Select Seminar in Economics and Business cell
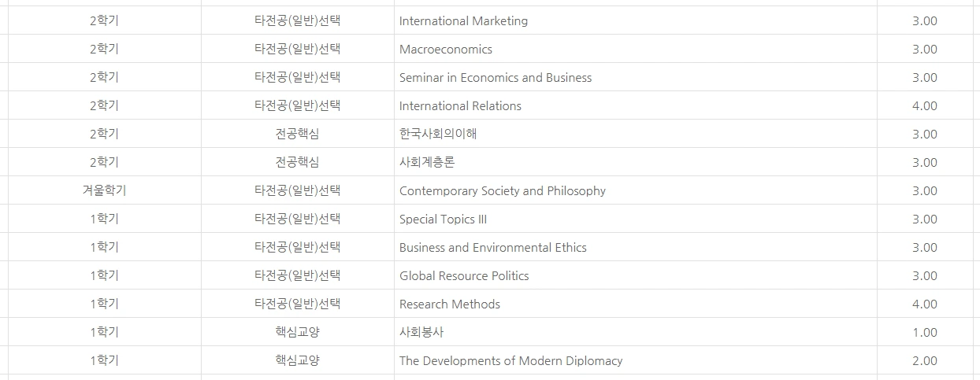The image size is (980, 380). tap(635, 77)
